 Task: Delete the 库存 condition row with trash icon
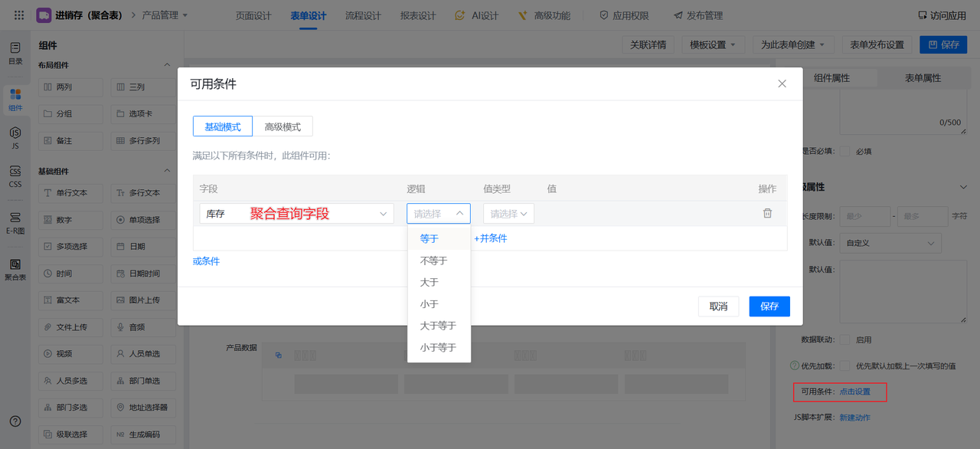click(x=767, y=214)
